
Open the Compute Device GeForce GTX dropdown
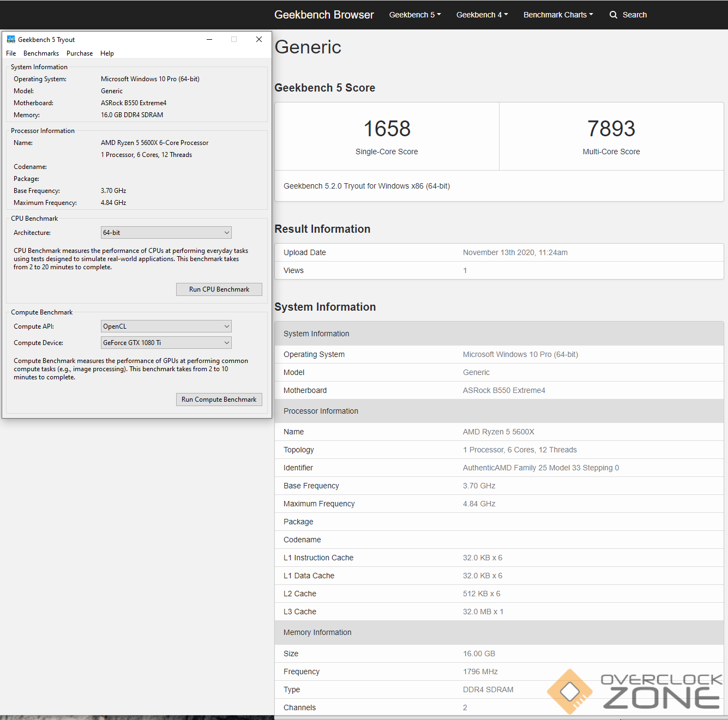pyautogui.click(x=166, y=343)
